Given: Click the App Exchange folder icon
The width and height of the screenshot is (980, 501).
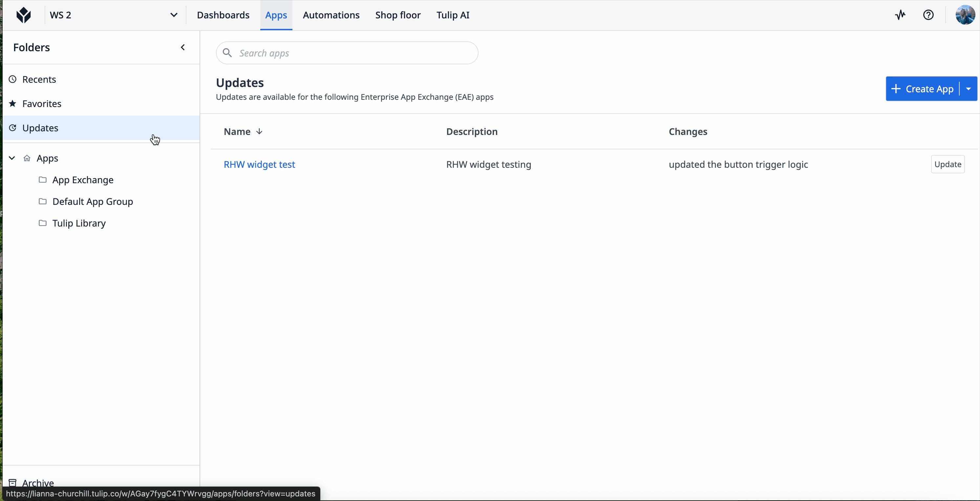Looking at the screenshot, I should tap(43, 180).
